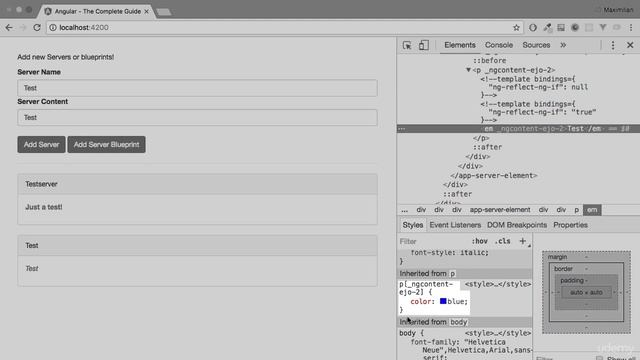Open the Sources panel
The image size is (640, 360).
click(x=536, y=45)
